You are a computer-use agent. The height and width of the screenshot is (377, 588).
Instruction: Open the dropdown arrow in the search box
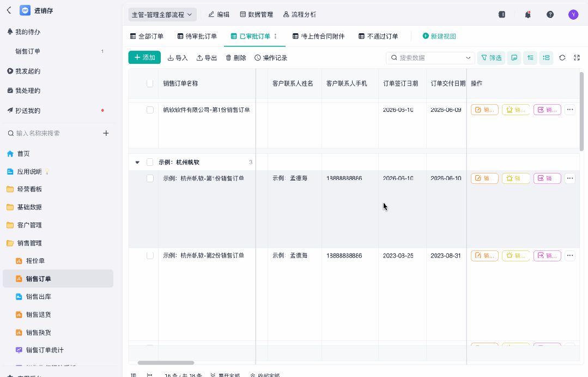click(x=468, y=58)
